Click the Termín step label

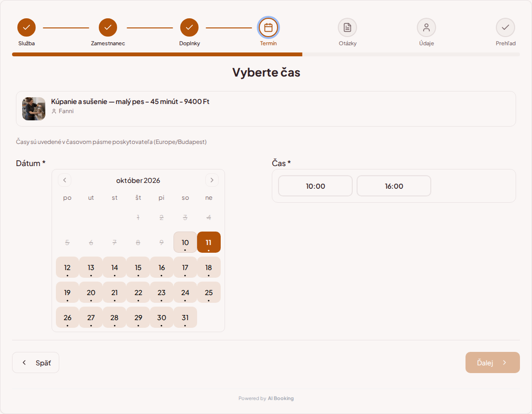pos(268,43)
